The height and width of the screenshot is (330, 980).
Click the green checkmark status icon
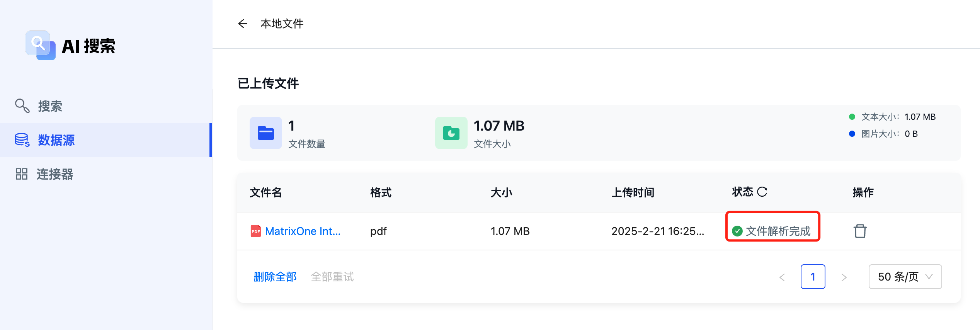(737, 231)
